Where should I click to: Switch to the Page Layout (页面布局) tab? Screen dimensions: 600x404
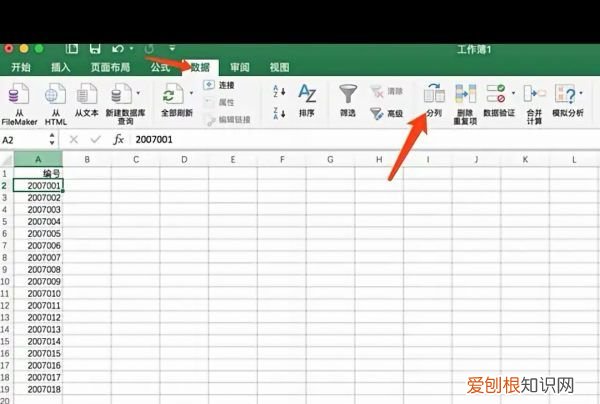110,67
